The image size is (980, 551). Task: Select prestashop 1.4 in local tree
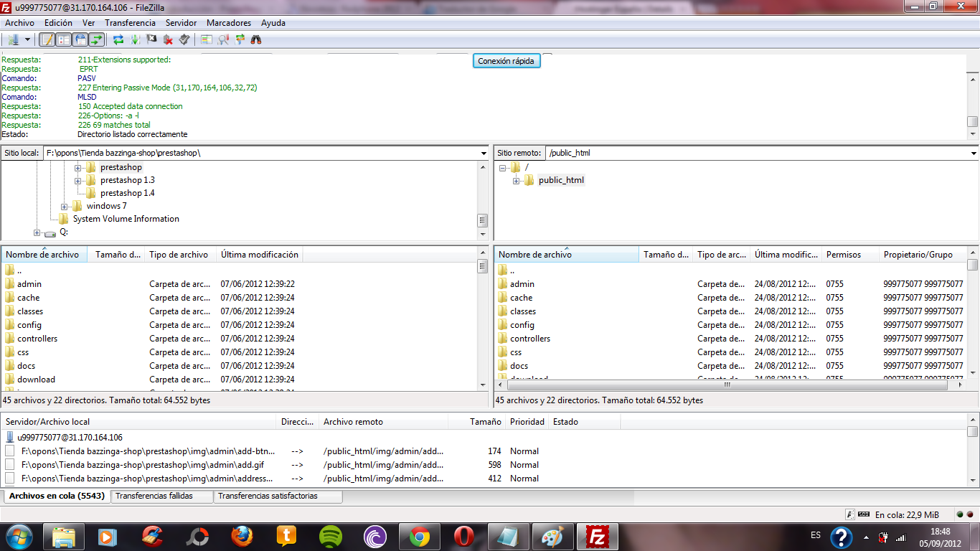tap(128, 193)
